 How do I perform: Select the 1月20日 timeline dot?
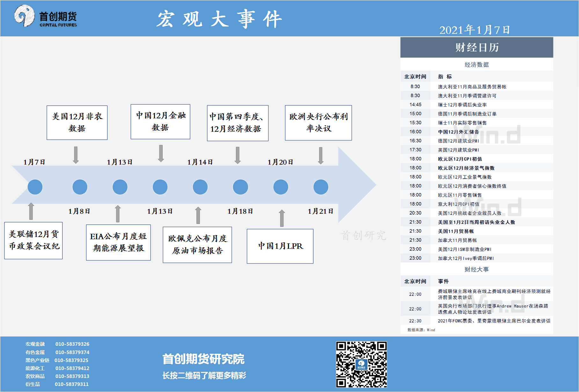281,187
